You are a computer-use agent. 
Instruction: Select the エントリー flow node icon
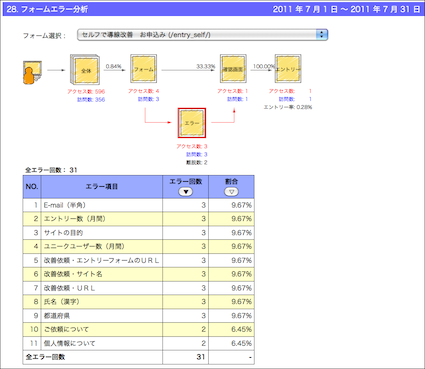point(288,69)
